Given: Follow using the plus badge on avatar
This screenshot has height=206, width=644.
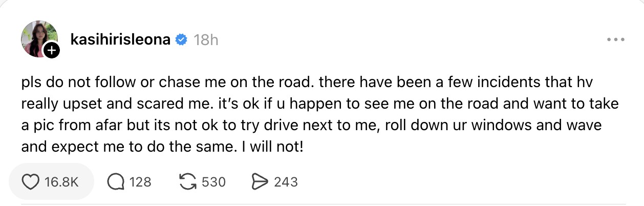Looking at the screenshot, I should tap(52, 50).
